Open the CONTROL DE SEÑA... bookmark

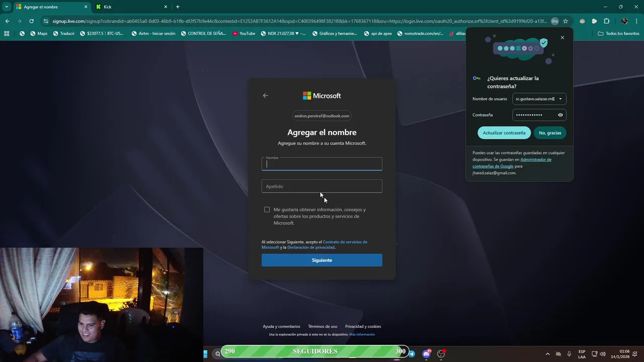pos(204,34)
